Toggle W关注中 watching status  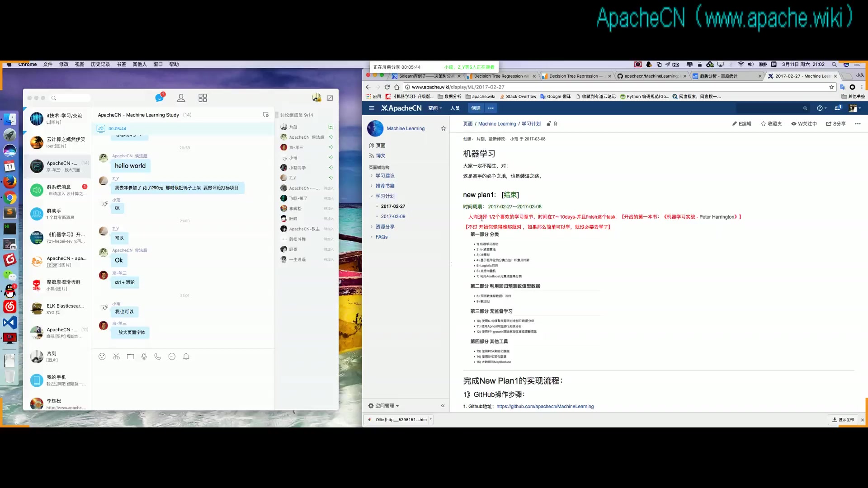pyautogui.click(x=804, y=124)
